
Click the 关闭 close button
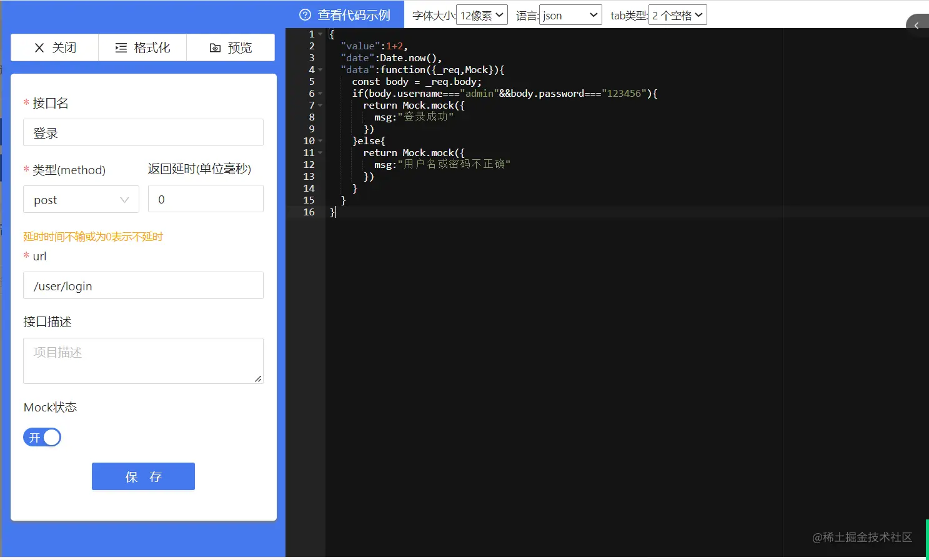[55, 47]
